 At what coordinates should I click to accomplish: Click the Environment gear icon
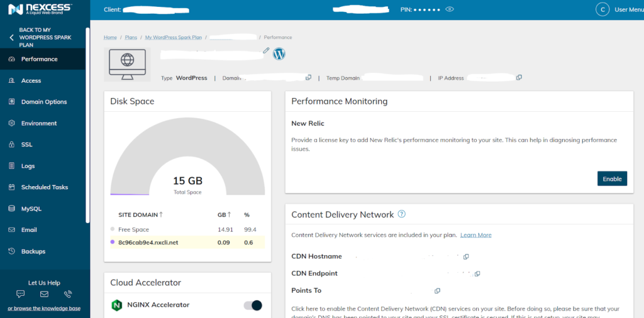tap(11, 123)
